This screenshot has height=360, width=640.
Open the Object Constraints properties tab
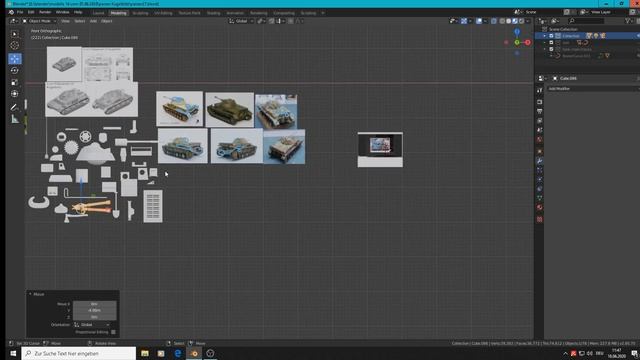coord(540,189)
